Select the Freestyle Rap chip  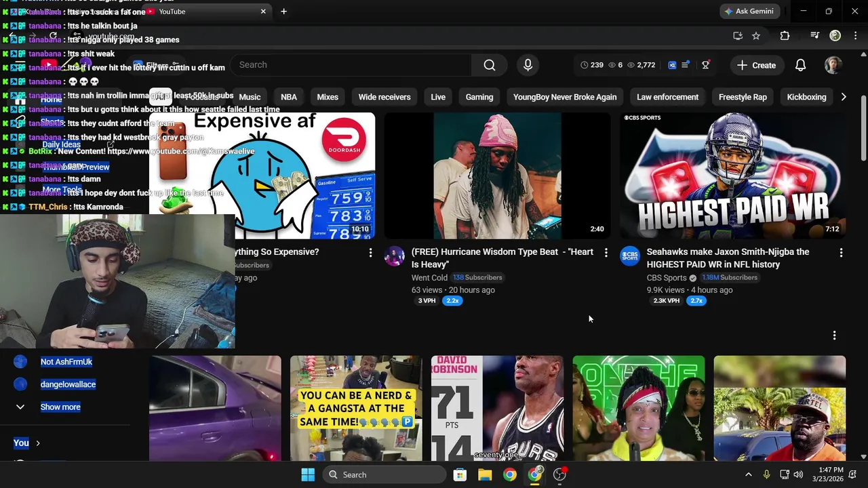[x=743, y=97]
